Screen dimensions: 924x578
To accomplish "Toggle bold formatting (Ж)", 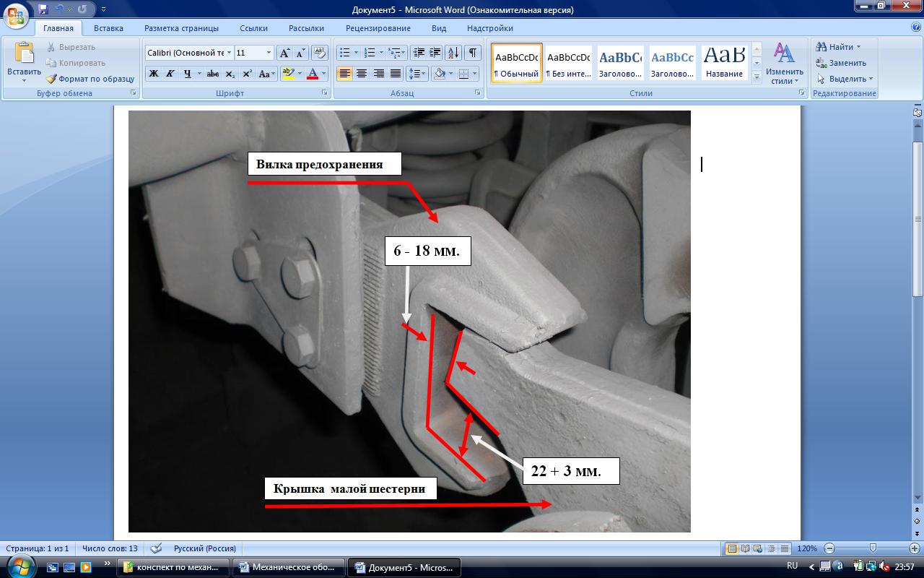I will [x=154, y=74].
